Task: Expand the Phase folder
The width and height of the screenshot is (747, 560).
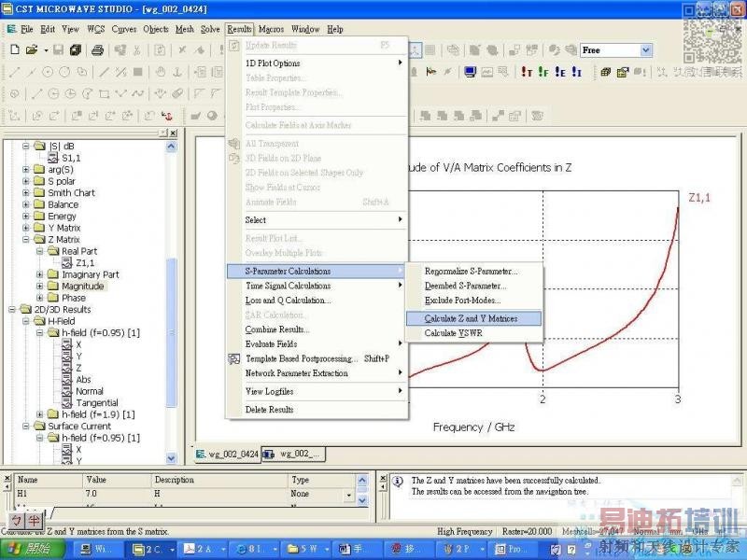Action: (40, 298)
